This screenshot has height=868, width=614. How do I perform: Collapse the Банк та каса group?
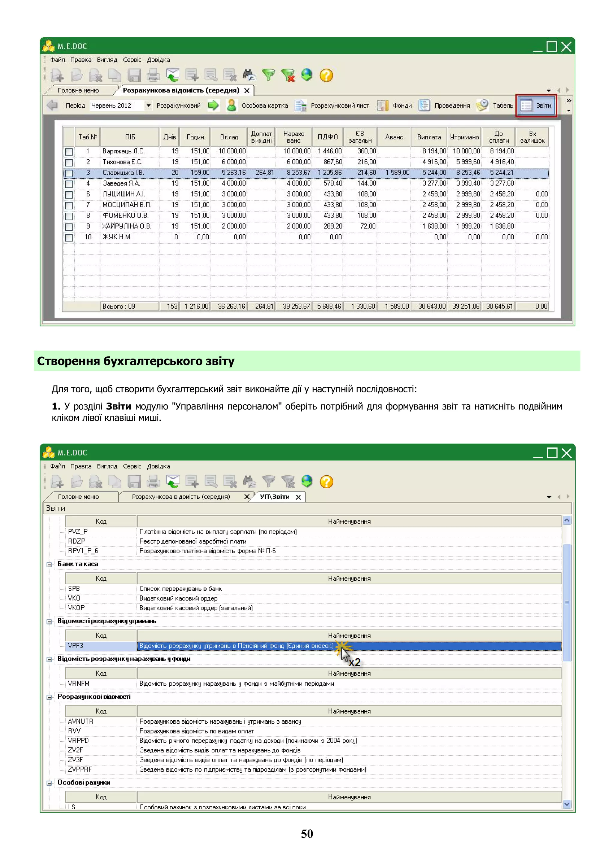point(49,564)
